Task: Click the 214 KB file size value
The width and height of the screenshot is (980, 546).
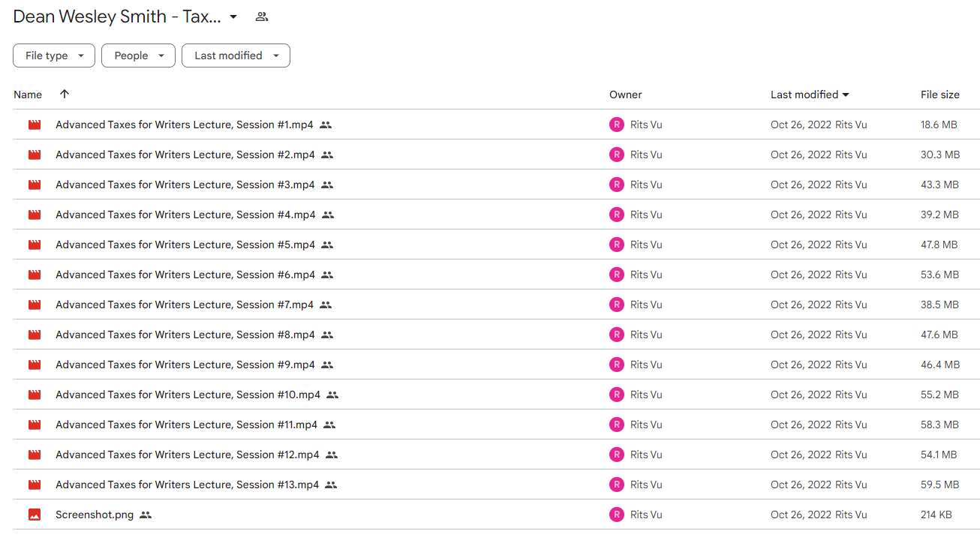Action: point(936,514)
